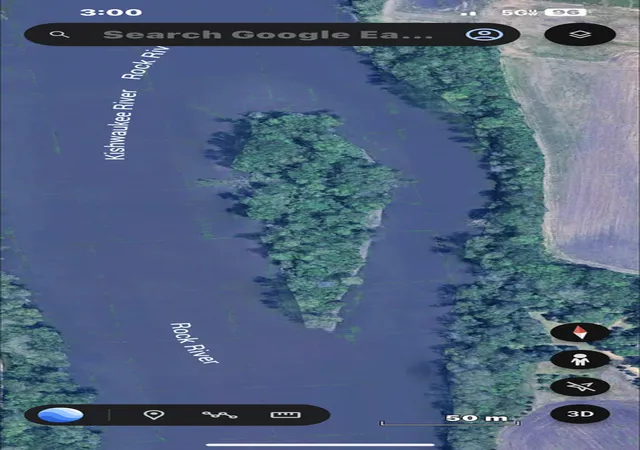Add a placemark pin
Viewport: 640px width, 450px height.
(x=154, y=415)
